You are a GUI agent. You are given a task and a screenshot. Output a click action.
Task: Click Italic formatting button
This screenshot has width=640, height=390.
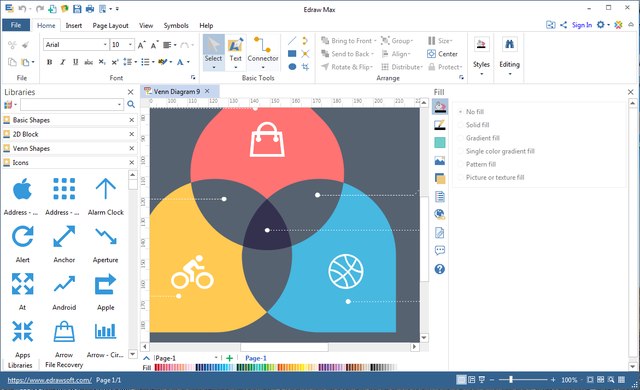click(x=62, y=62)
